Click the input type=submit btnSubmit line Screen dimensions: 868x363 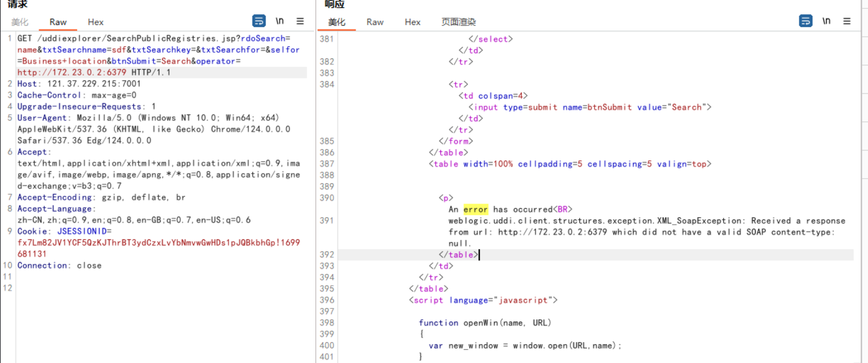(x=589, y=107)
